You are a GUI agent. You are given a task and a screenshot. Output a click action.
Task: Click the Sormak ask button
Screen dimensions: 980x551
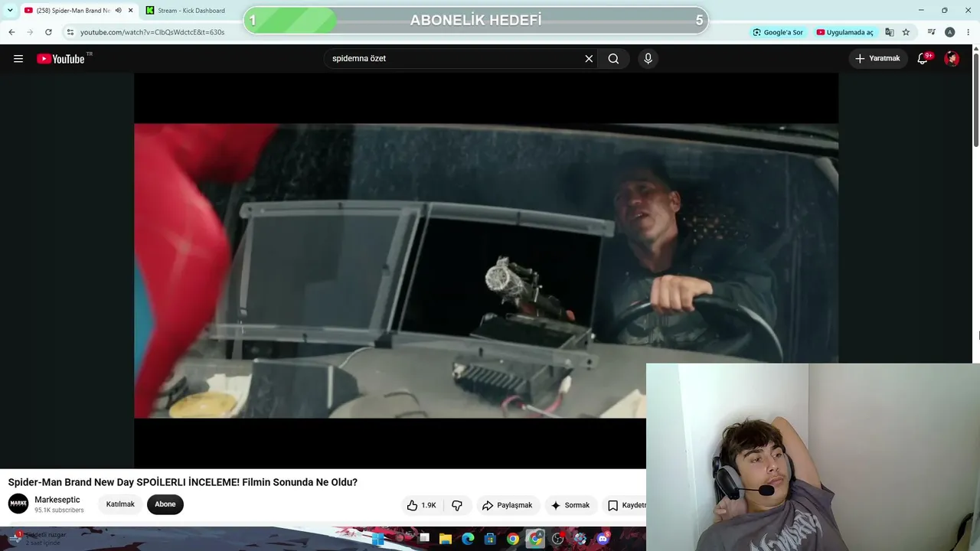[x=570, y=505]
